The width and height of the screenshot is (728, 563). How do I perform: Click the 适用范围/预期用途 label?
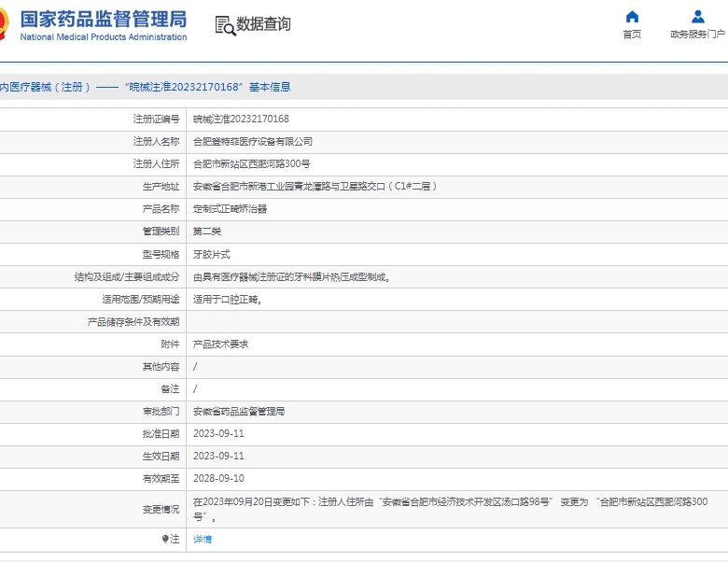(141, 300)
